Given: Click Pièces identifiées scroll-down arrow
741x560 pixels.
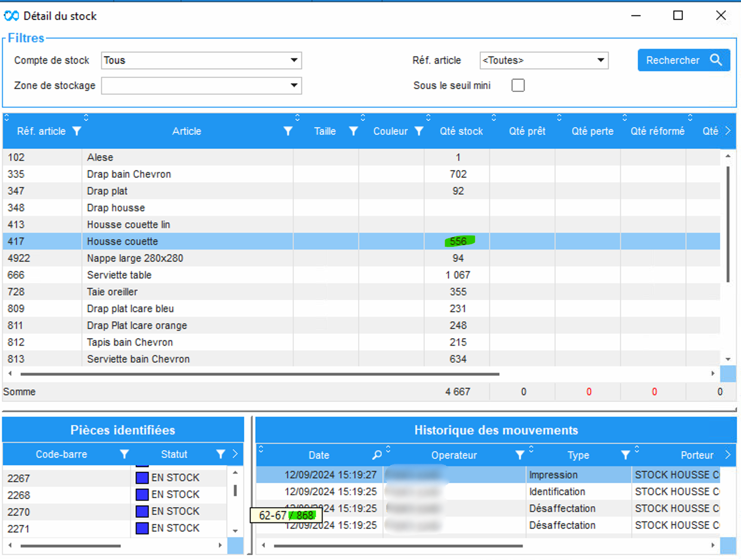Looking at the screenshot, I should click(x=235, y=531).
